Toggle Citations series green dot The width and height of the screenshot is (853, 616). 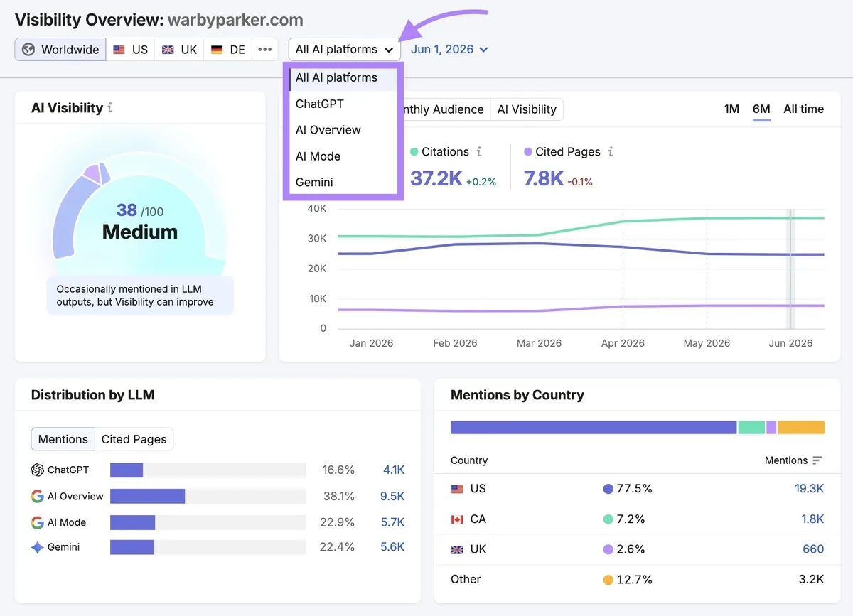[x=414, y=152]
